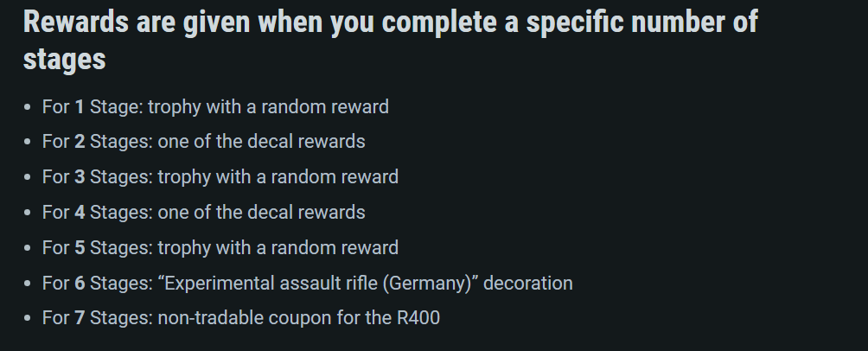Click the "For 4 Stages" decal rewards line
The image size is (868, 351).
click(x=203, y=213)
